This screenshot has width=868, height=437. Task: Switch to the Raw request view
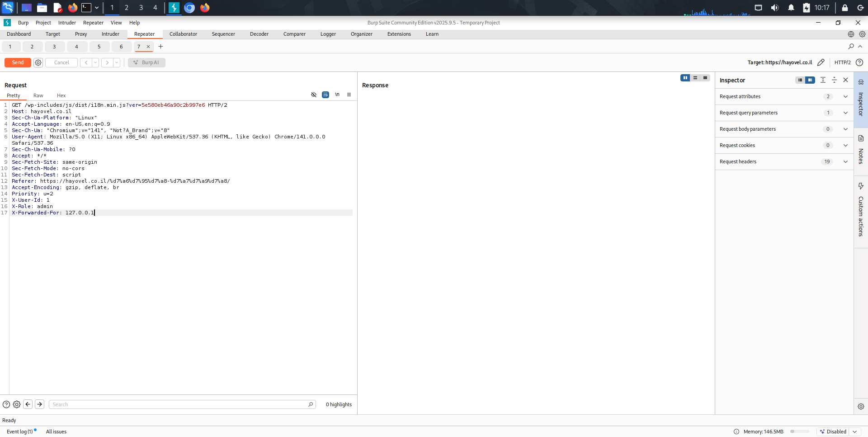(x=38, y=95)
